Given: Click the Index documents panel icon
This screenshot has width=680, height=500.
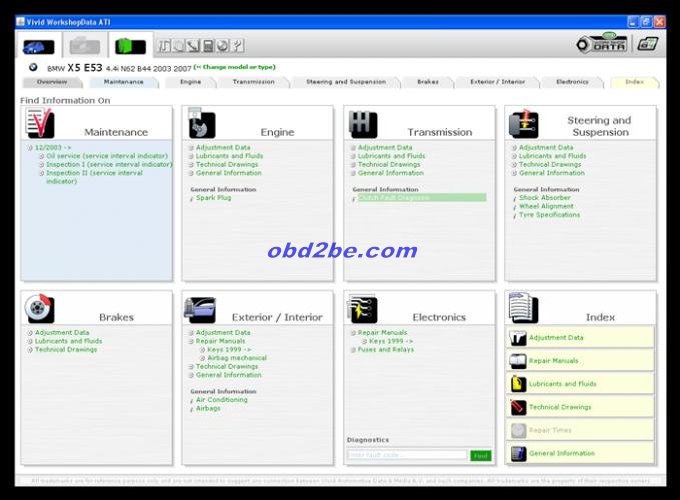Looking at the screenshot, I should [523, 308].
